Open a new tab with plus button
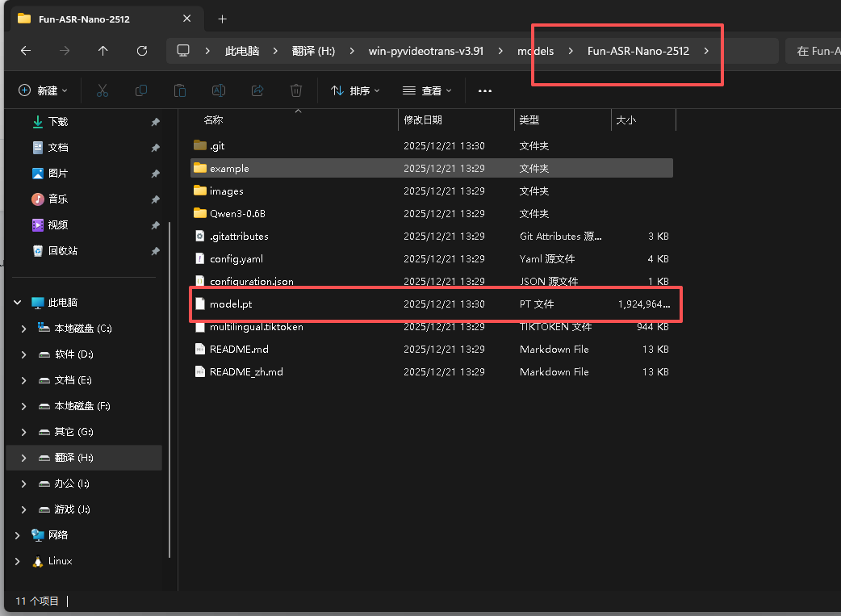This screenshot has height=616, width=841. point(223,19)
